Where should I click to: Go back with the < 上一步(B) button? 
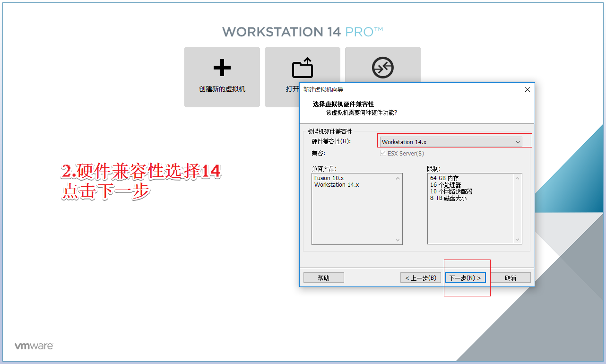coord(421,278)
